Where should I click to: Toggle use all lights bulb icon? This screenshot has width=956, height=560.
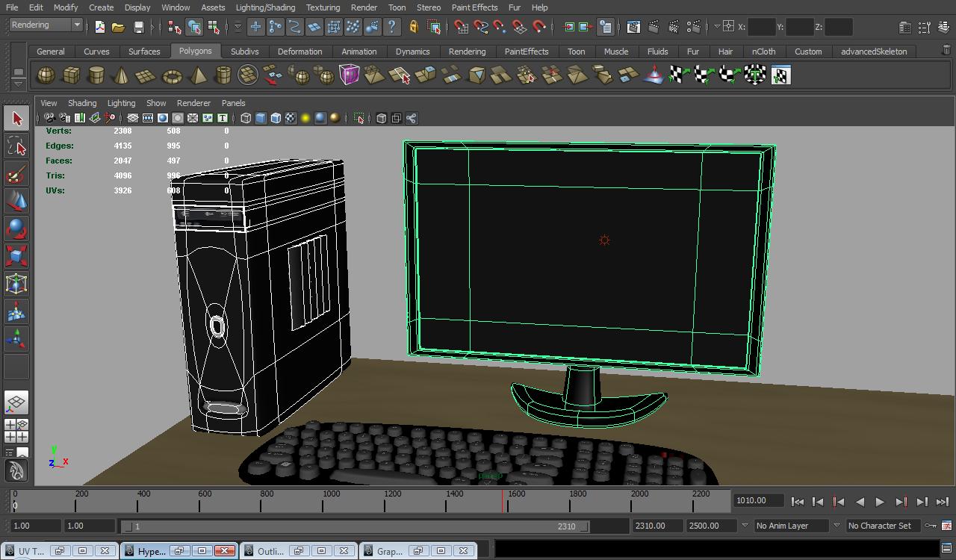(305, 118)
